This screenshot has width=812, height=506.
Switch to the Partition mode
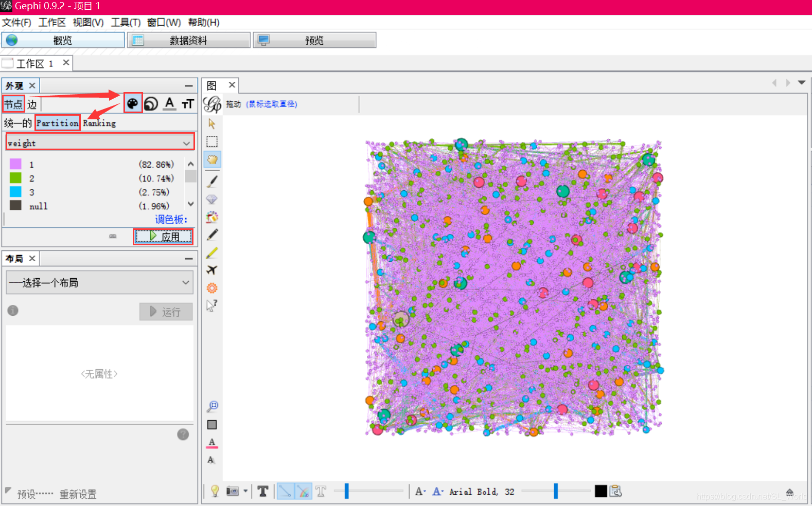58,123
